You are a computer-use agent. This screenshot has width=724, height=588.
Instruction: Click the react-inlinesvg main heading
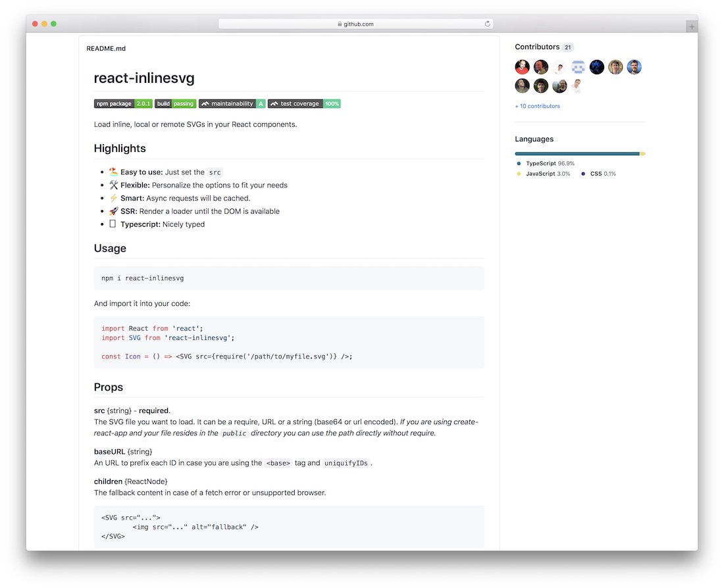pyautogui.click(x=144, y=78)
